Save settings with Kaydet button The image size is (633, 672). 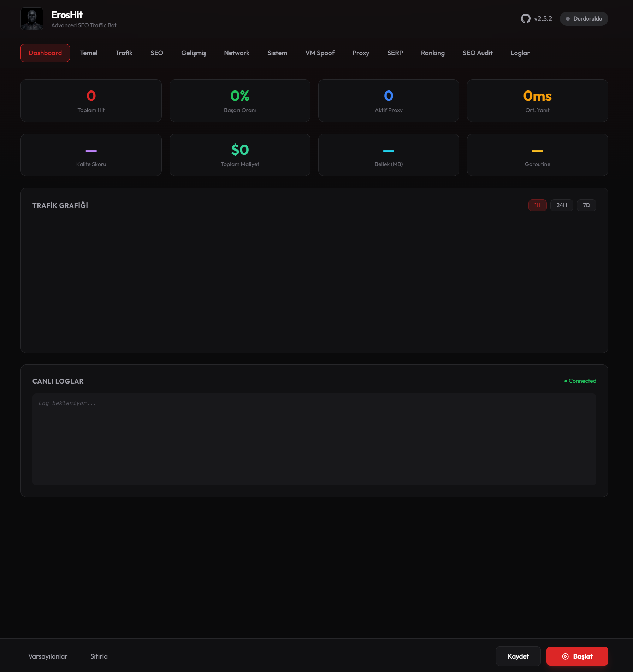[518, 656]
